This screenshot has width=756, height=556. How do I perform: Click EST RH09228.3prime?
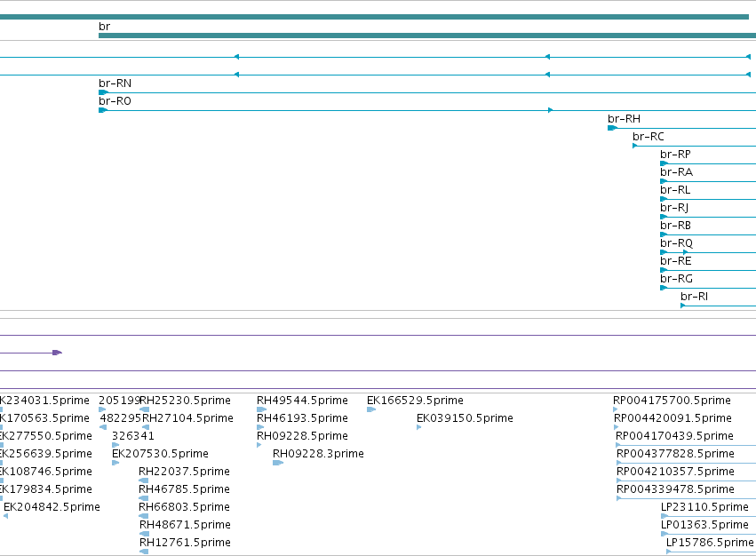pyautogui.click(x=318, y=454)
